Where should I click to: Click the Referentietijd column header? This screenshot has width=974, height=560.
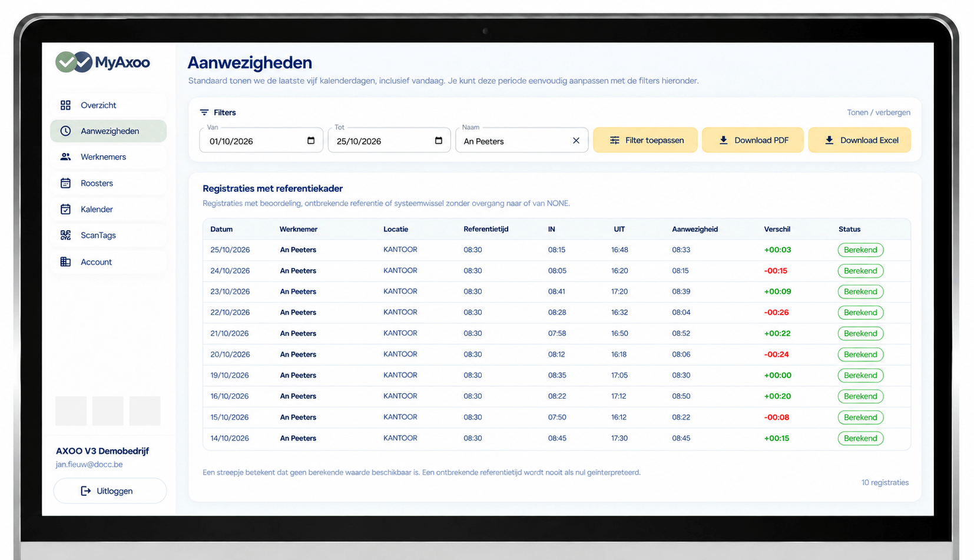pyautogui.click(x=486, y=229)
